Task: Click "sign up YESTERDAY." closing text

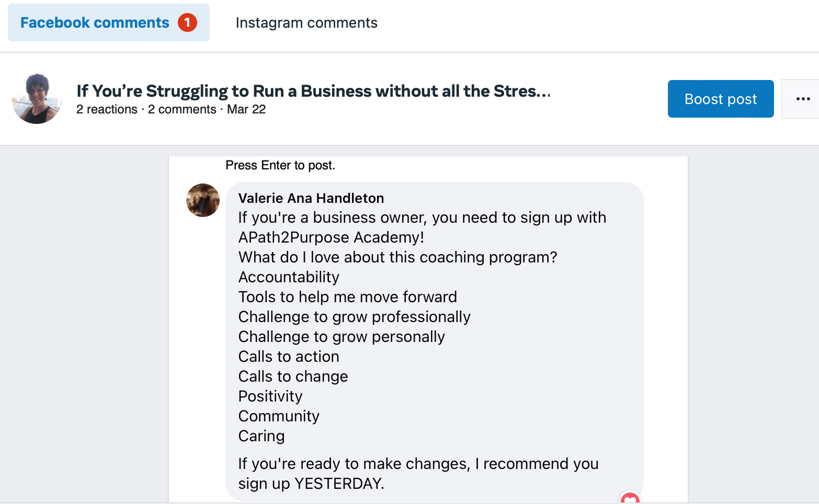Action: click(x=311, y=484)
